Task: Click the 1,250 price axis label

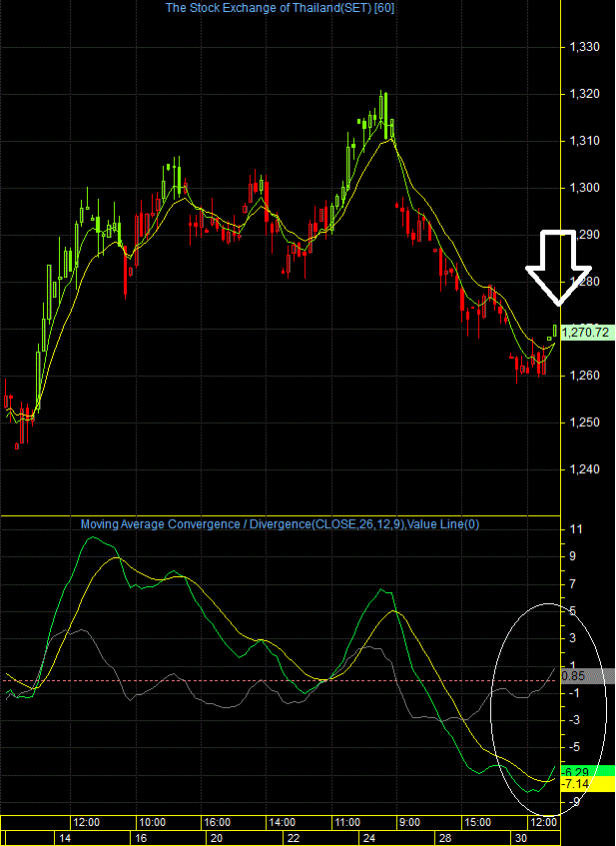Action: [585, 423]
